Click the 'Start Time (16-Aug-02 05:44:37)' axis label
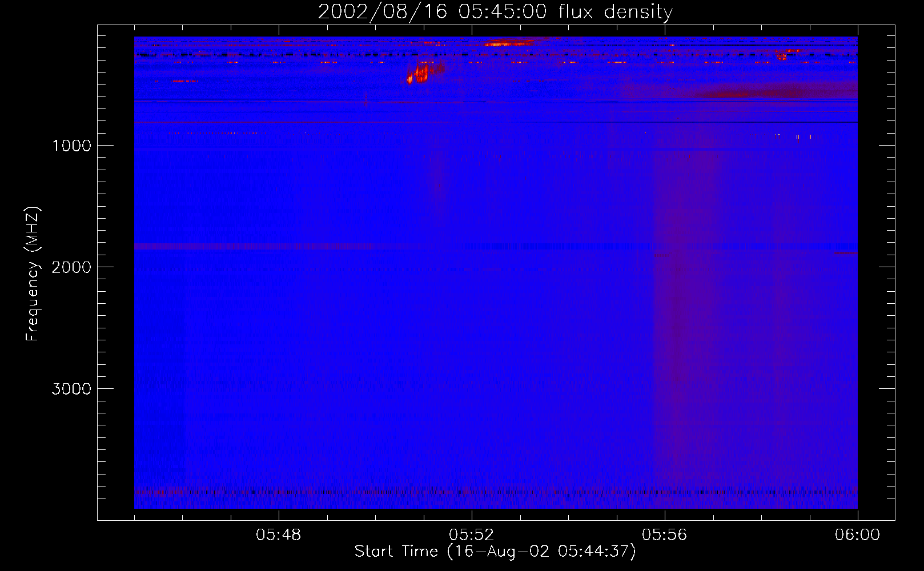 point(495,552)
